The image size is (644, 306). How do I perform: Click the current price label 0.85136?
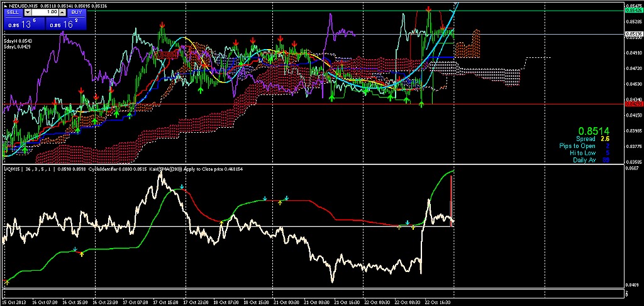[634, 33]
